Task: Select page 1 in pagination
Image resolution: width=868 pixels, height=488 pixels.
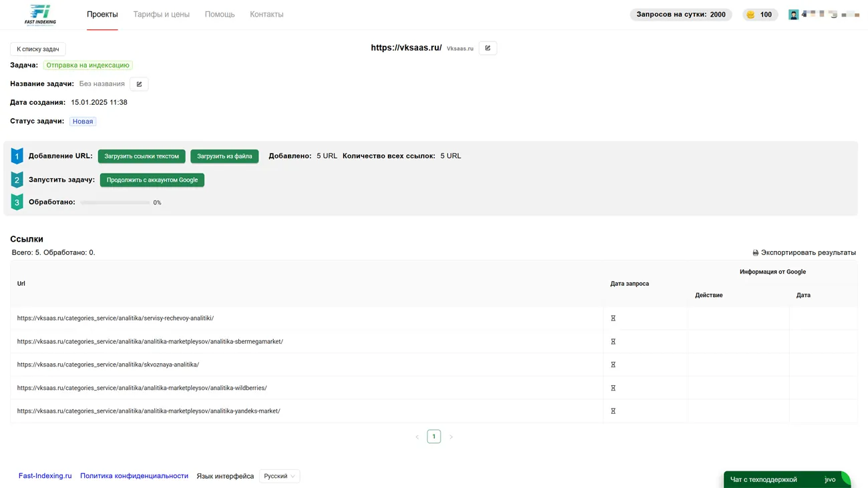Action: (x=434, y=437)
